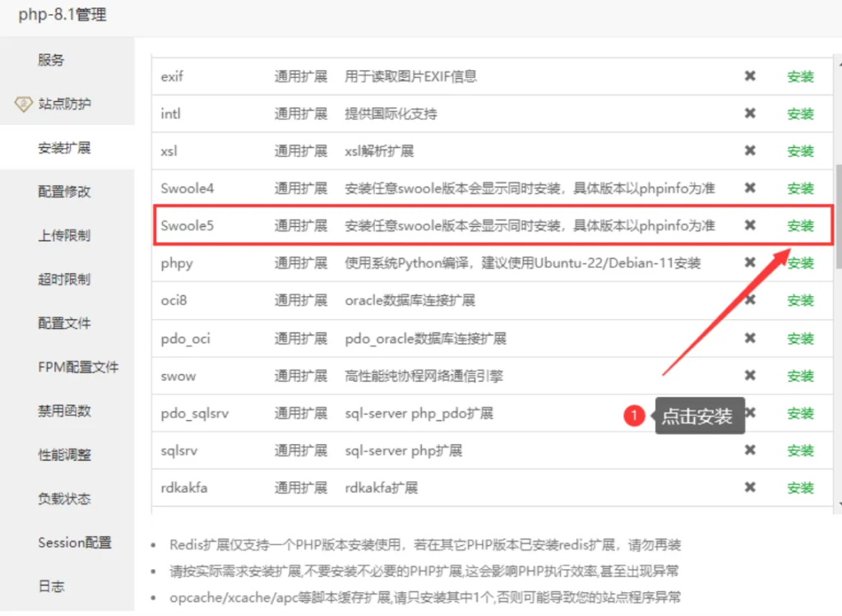Click the X mark next to swow

click(750, 375)
